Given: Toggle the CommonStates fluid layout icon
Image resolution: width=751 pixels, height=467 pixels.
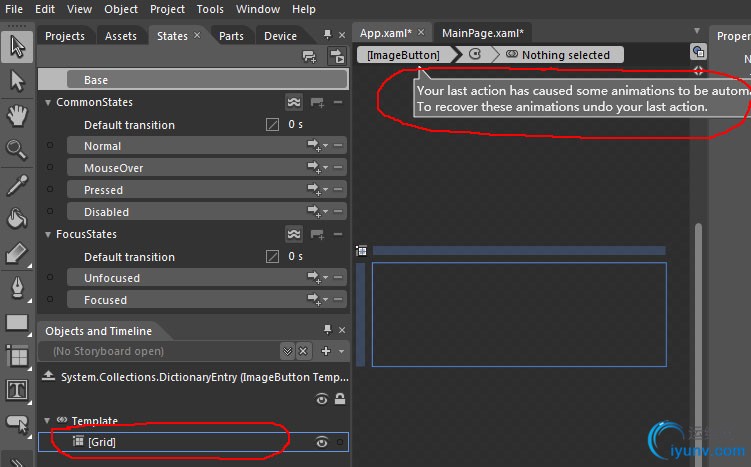Looking at the screenshot, I should [294, 102].
